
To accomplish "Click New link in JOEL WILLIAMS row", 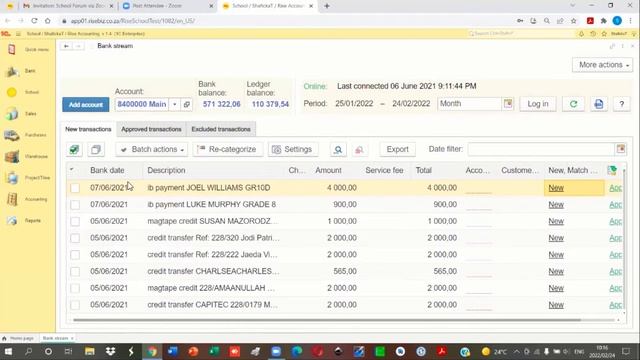I will 556,188.
